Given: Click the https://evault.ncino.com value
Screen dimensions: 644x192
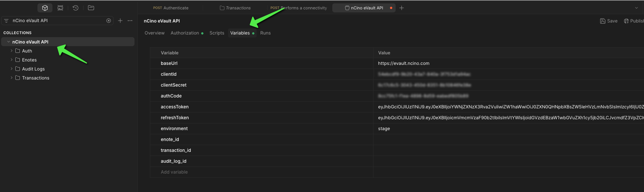Looking at the screenshot, I should (x=403, y=63).
